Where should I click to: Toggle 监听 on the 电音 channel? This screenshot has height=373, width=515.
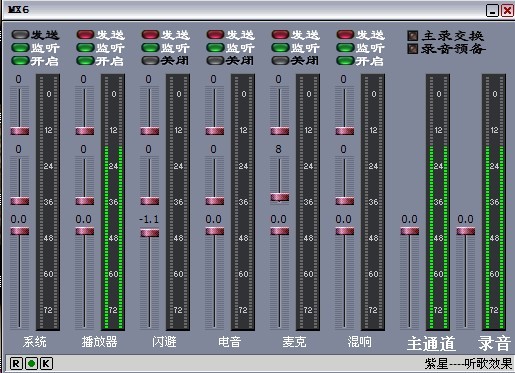(x=215, y=47)
